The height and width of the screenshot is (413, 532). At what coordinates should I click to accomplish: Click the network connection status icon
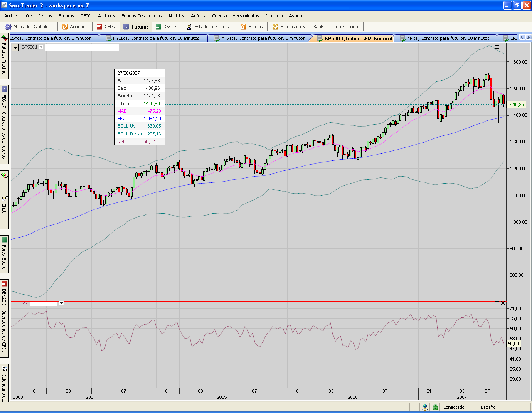(x=425, y=407)
